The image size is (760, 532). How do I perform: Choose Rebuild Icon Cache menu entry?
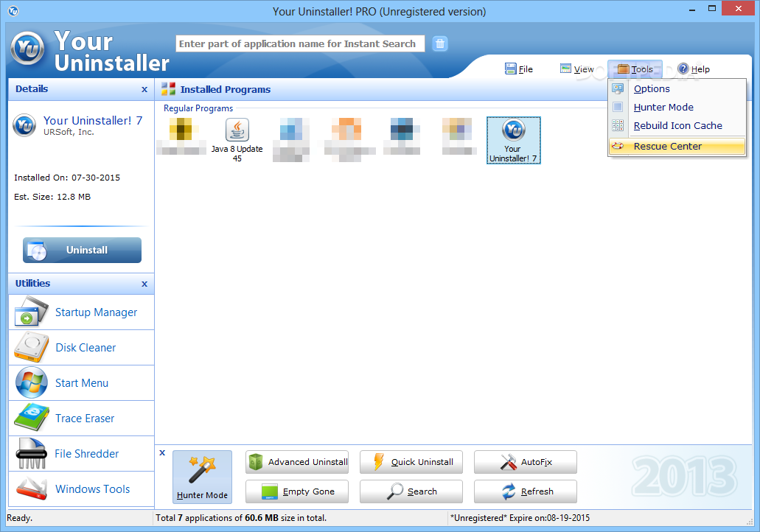(x=677, y=125)
